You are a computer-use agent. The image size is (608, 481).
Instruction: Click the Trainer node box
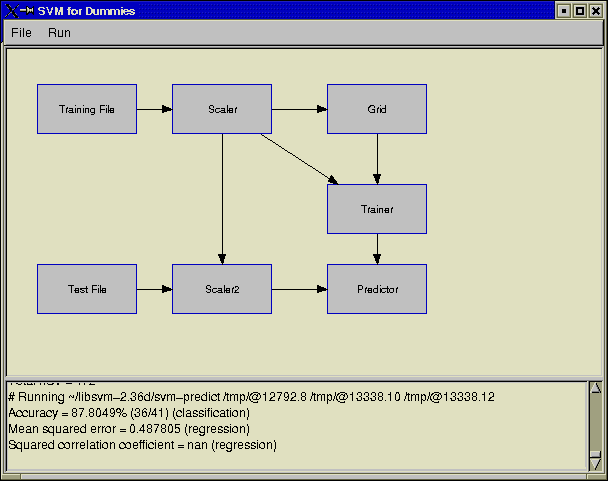(377, 209)
